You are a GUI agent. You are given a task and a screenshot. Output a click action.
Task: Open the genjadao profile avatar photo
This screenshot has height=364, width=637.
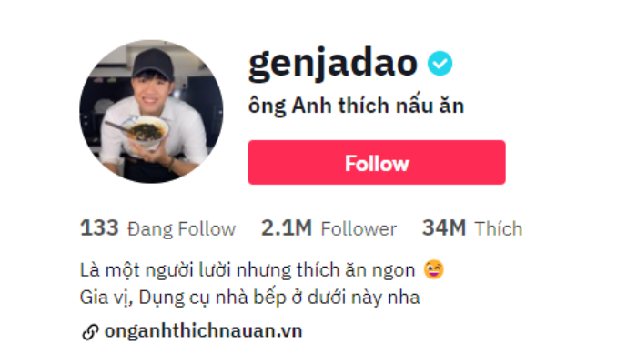pyautogui.click(x=151, y=111)
